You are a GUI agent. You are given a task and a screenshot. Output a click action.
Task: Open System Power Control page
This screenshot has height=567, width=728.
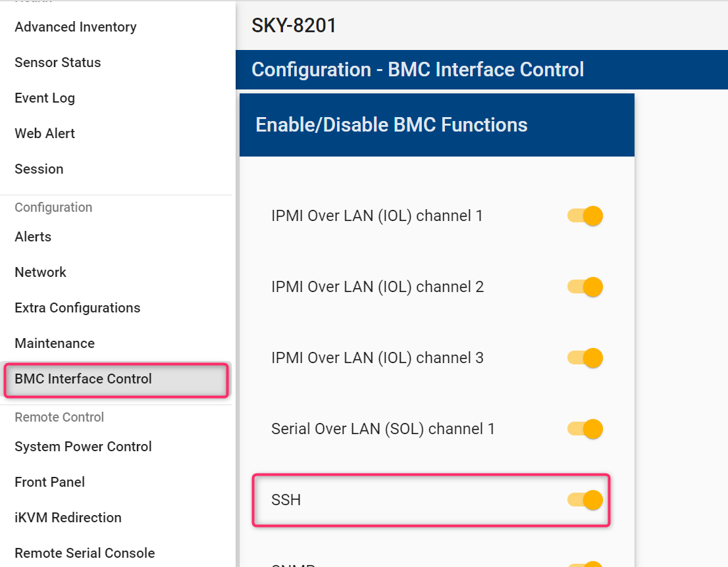click(x=84, y=447)
